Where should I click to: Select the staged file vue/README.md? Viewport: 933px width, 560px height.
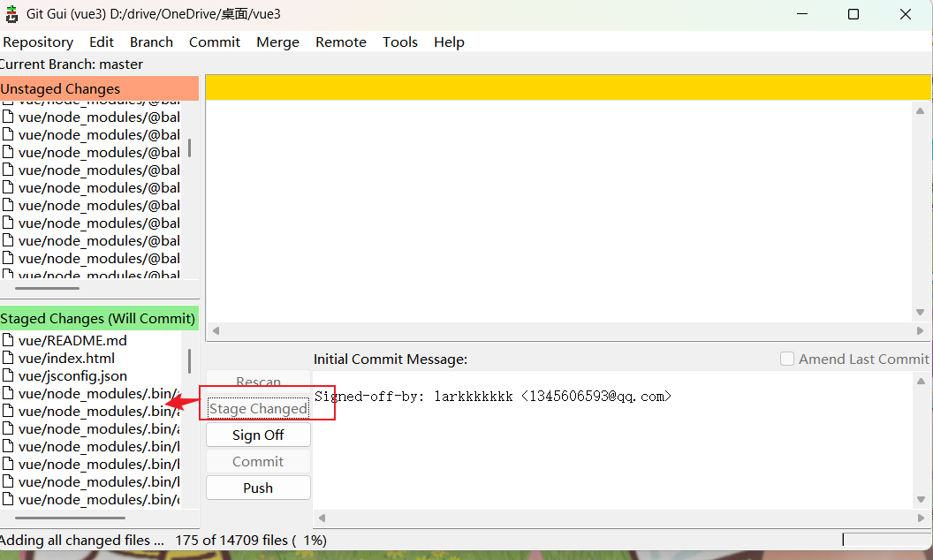pyautogui.click(x=72, y=340)
